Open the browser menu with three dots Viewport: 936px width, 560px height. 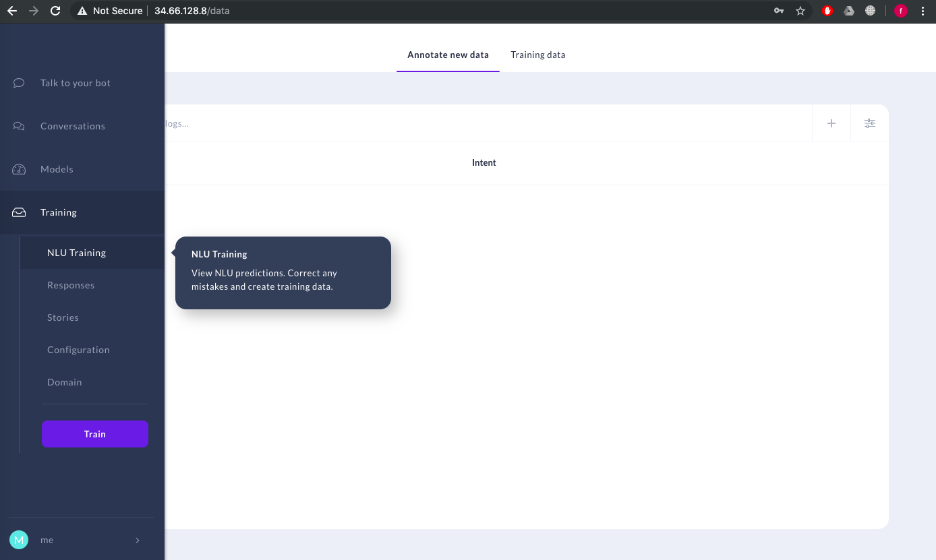point(924,10)
